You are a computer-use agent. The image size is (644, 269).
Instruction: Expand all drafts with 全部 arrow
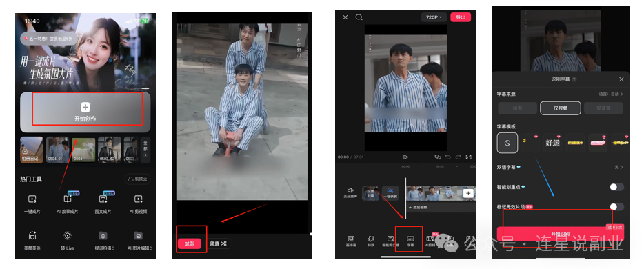(x=145, y=150)
